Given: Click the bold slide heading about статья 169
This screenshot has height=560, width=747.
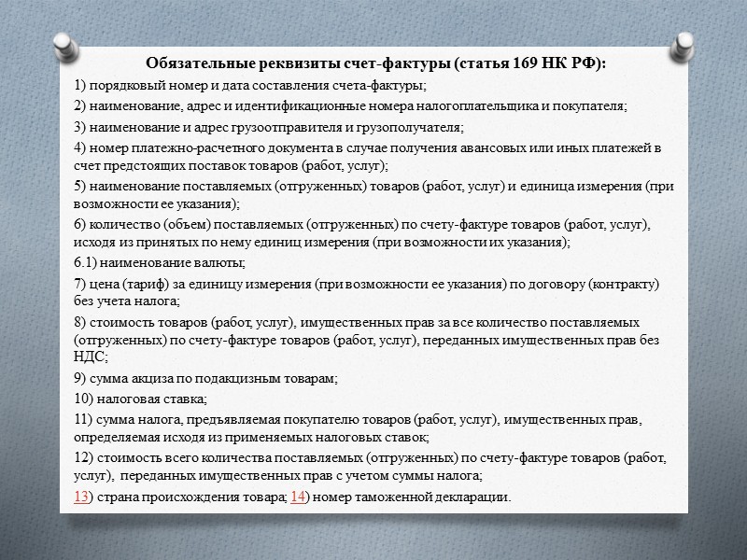Looking at the screenshot, I should [376, 63].
